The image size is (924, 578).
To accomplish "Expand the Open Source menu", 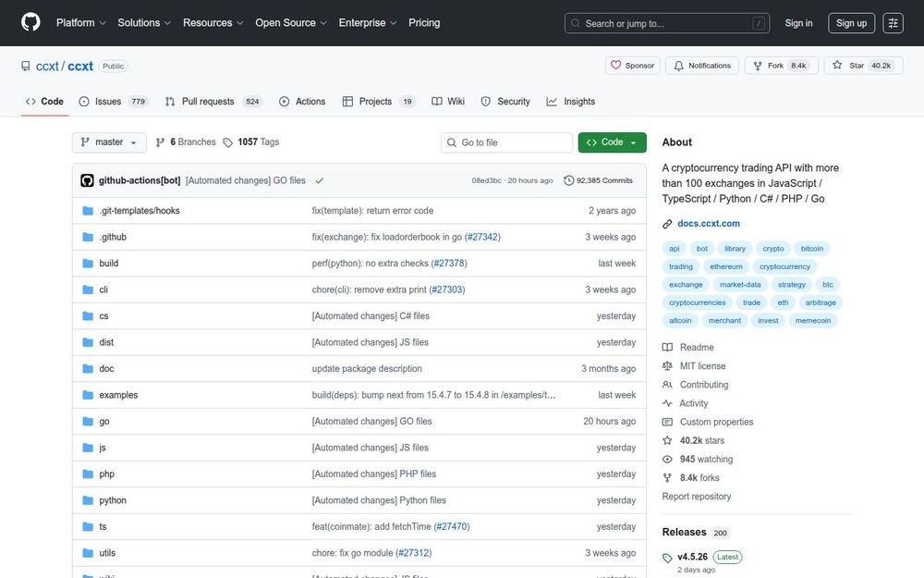I will tap(290, 22).
